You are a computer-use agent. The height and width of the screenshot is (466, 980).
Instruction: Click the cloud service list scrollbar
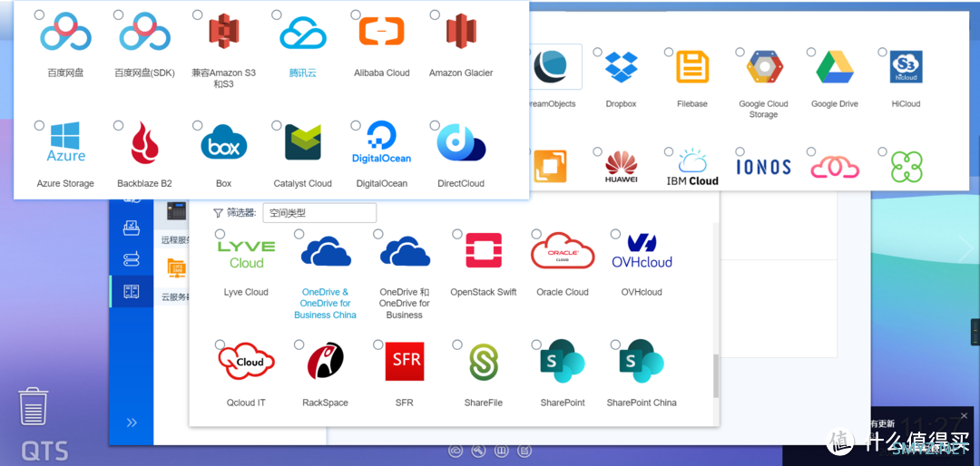pyautogui.click(x=716, y=376)
